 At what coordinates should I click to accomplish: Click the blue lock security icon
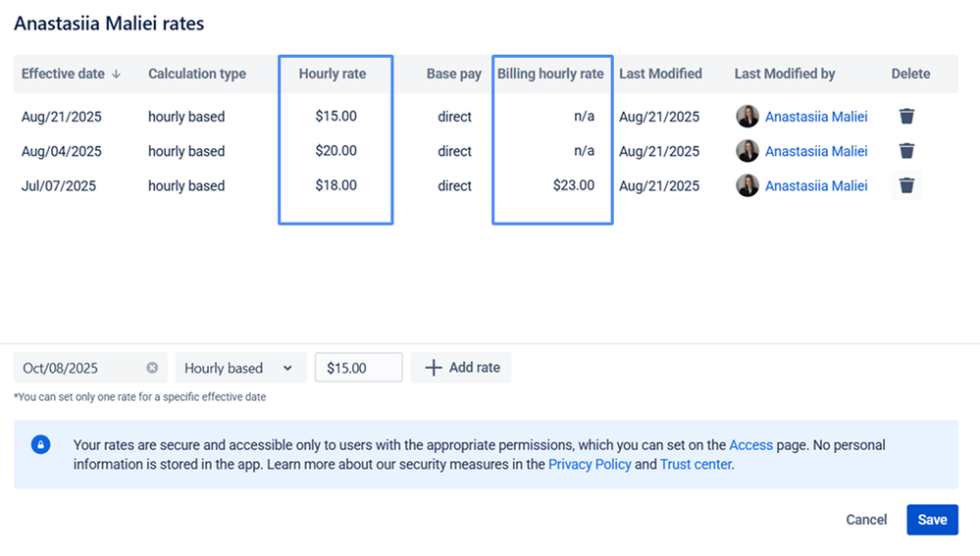(41, 444)
